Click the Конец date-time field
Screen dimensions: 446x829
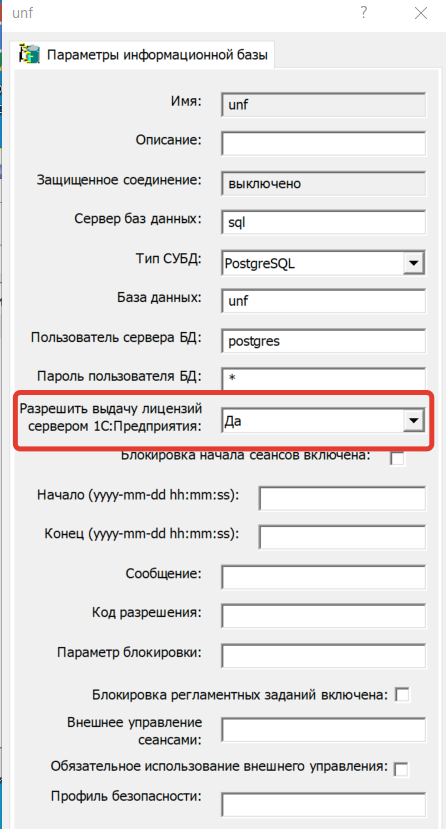click(x=342, y=537)
